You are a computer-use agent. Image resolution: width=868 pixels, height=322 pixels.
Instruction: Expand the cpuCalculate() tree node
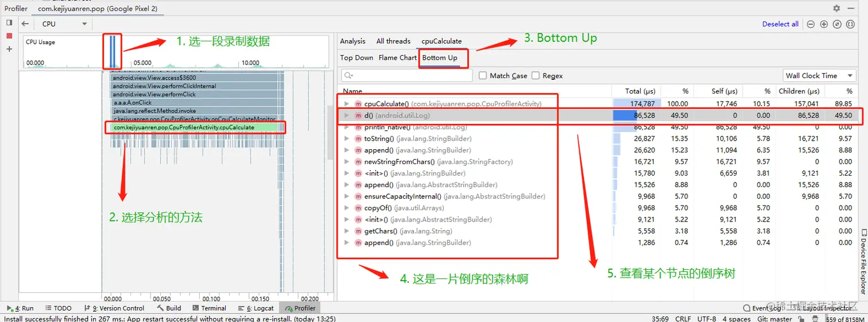tap(346, 104)
